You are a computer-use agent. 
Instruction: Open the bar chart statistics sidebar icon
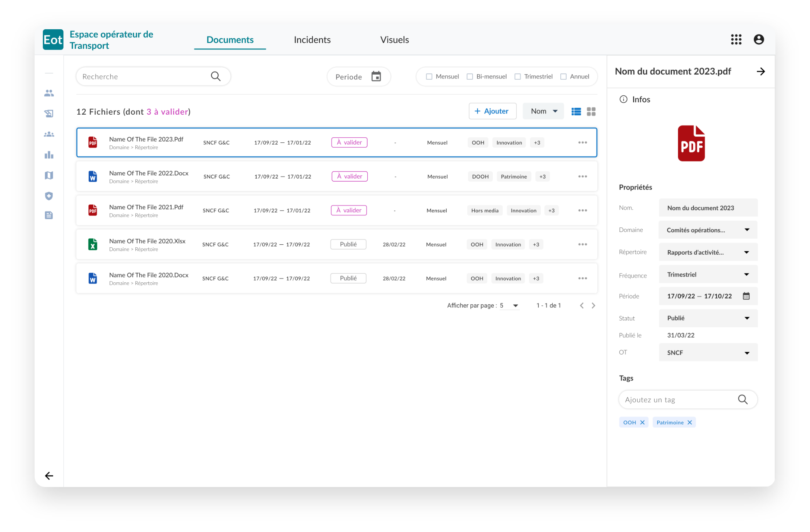49,155
